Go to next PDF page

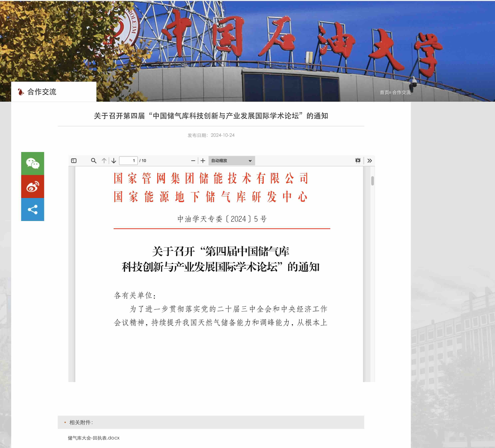(114, 161)
